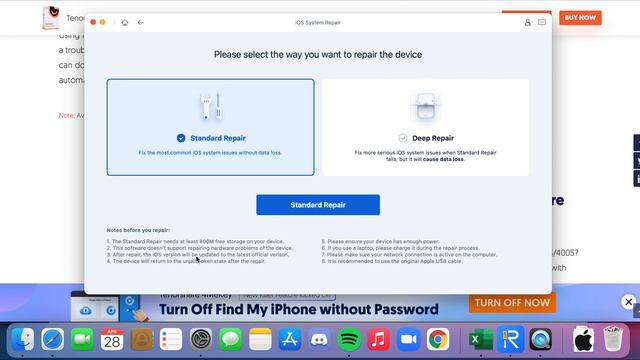Open Google Chrome from the dock

438,339
